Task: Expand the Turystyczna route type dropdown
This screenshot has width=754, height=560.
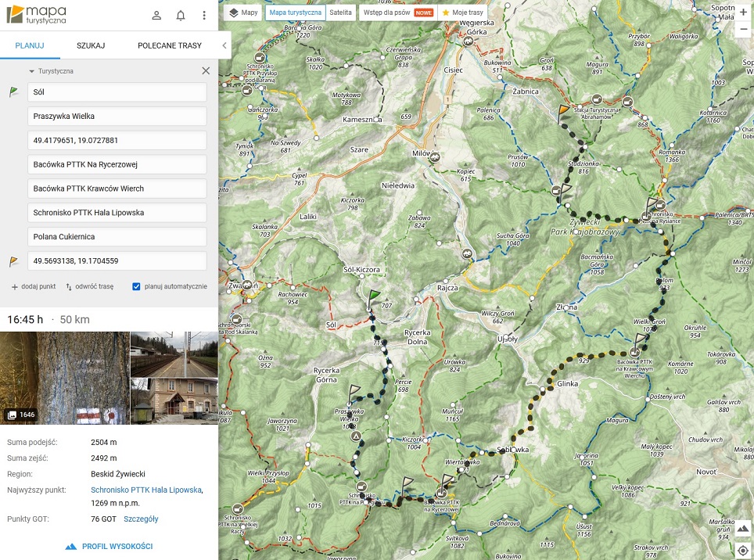Action: pos(52,71)
